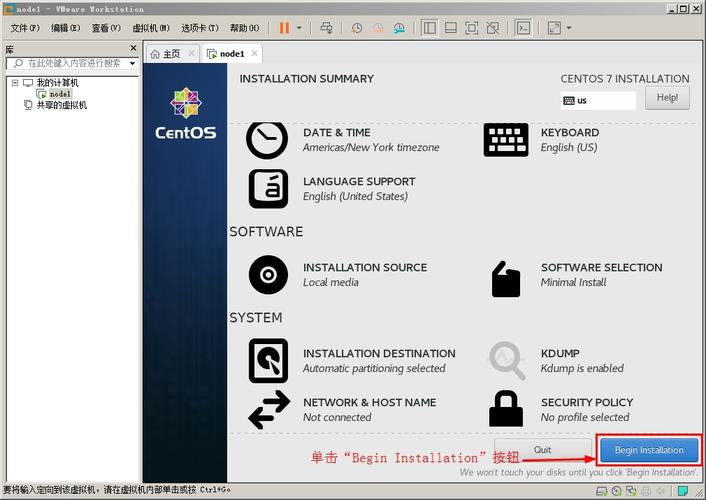This screenshot has width=706, height=500.
Task: Collapse the 我的计算机 tree node
Action: [x=15, y=82]
